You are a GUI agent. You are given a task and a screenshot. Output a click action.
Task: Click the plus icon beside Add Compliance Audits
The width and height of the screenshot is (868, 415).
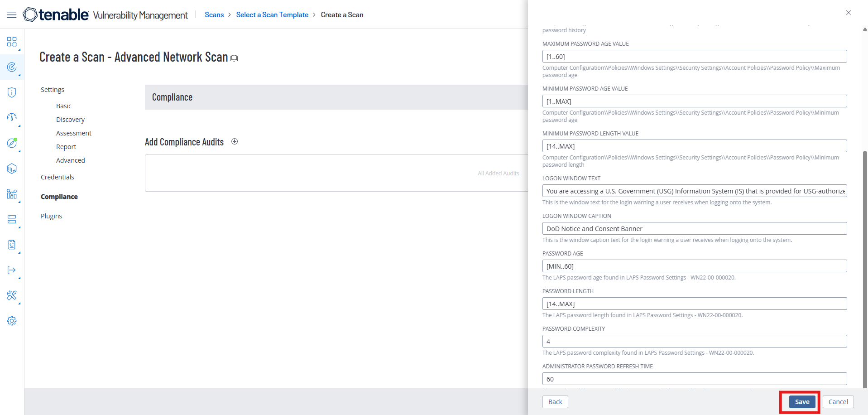(x=235, y=141)
